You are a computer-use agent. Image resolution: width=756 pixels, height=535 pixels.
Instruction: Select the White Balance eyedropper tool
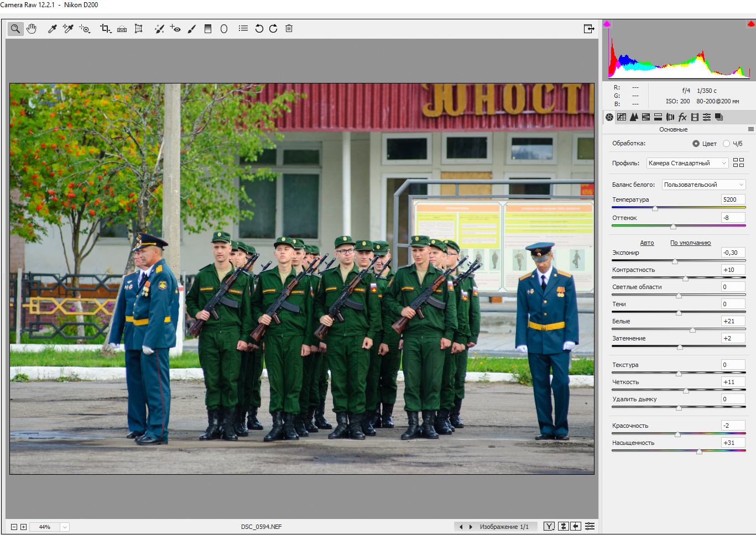point(52,29)
